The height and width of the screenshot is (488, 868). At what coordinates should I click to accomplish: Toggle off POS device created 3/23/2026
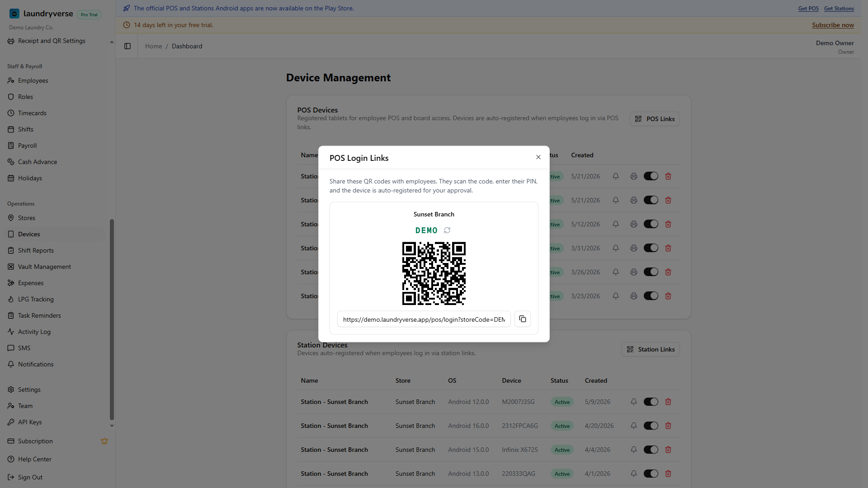click(x=651, y=296)
